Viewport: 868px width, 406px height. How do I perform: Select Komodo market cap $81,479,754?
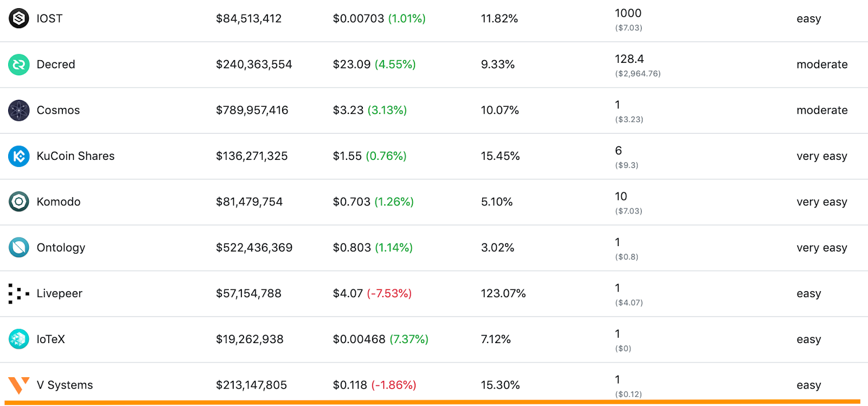250,202
